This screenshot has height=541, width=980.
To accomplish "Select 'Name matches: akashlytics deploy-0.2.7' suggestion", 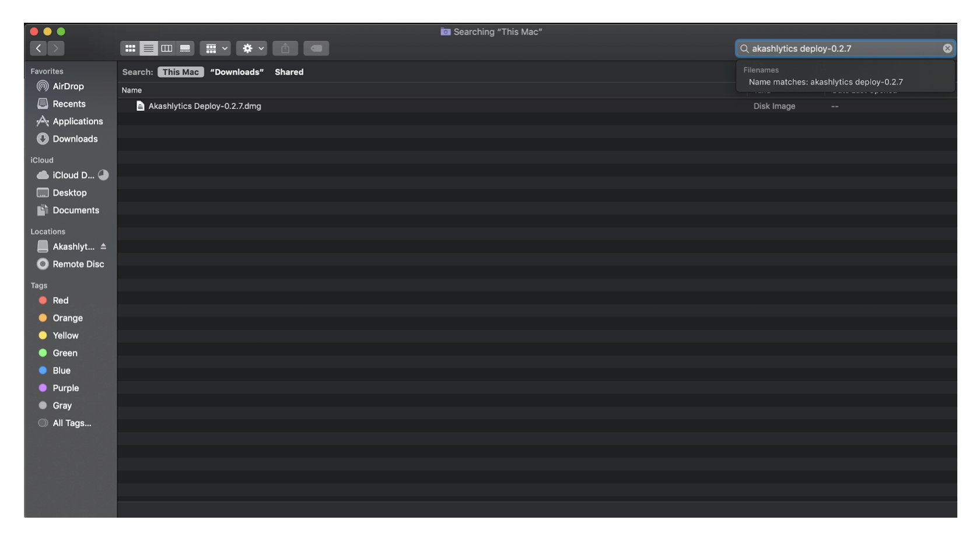I will [825, 82].
